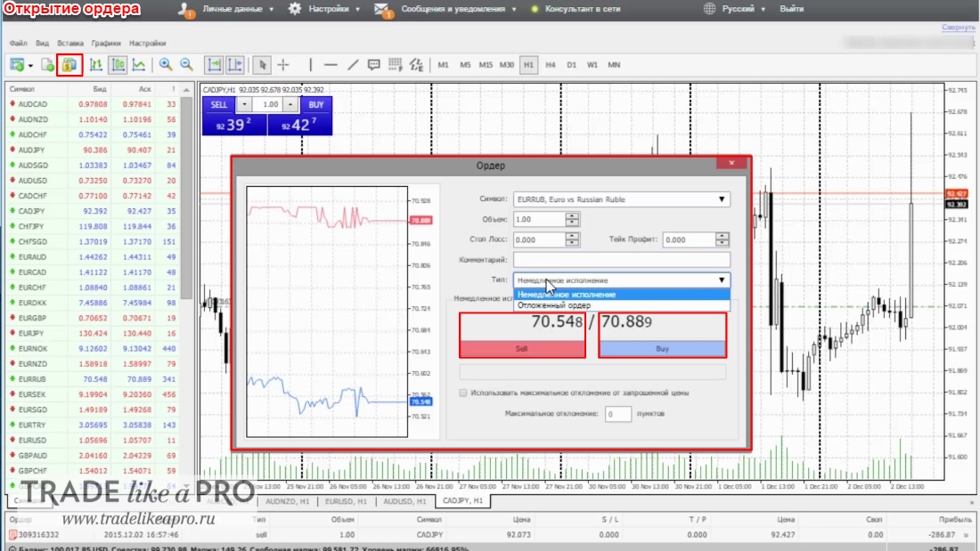The height and width of the screenshot is (551, 980).
Task: Open the Вставка menu
Action: point(70,43)
